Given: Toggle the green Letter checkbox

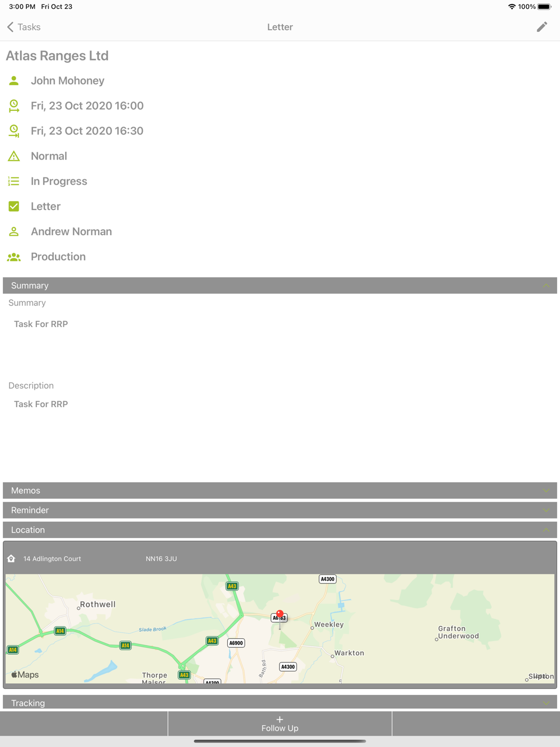Looking at the screenshot, I should (x=14, y=207).
